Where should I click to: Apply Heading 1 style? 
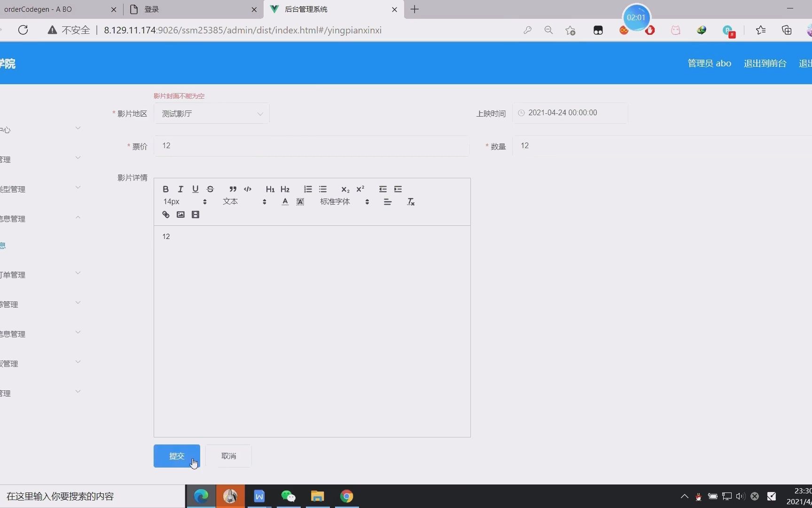[x=270, y=189]
